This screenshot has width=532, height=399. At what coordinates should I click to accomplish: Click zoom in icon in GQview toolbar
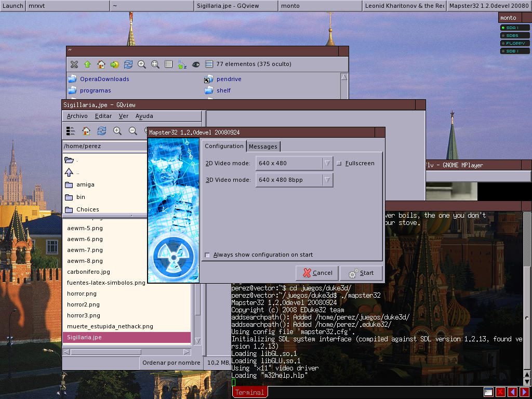point(117,131)
